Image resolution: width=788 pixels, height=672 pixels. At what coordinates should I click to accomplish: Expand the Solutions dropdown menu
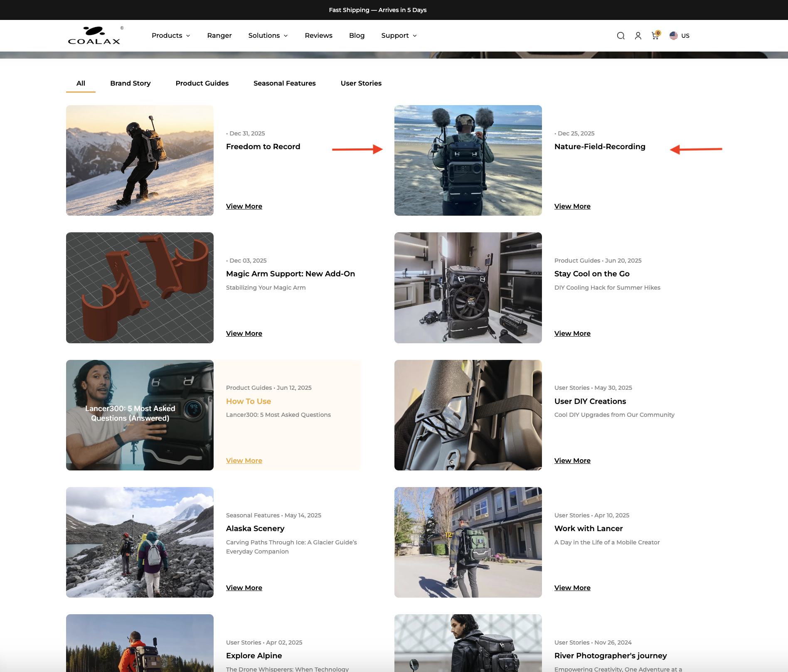pyautogui.click(x=268, y=36)
